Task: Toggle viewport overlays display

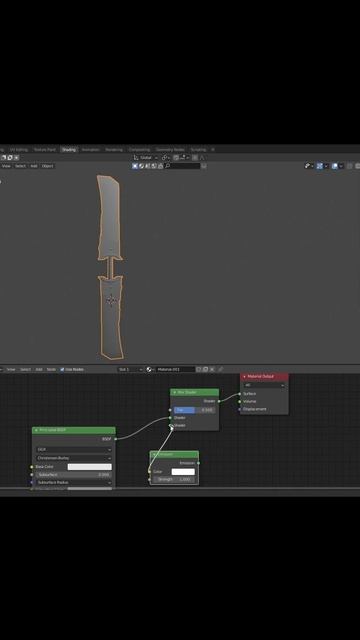Action: click(x=335, y=166)
